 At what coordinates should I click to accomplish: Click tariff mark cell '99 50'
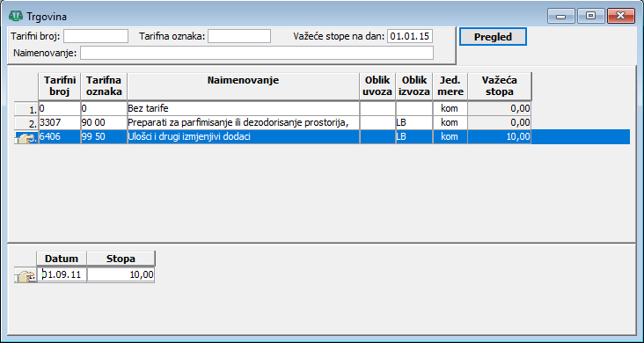click(105, 137)
